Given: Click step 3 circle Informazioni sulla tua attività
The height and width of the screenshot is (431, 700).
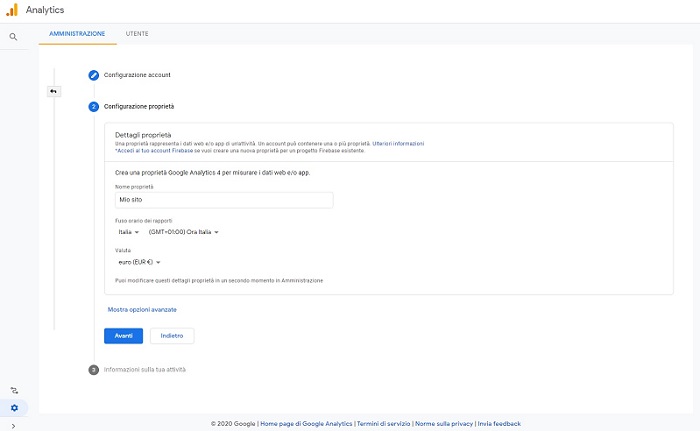Looking at the screenshot, I should [93, 370].
